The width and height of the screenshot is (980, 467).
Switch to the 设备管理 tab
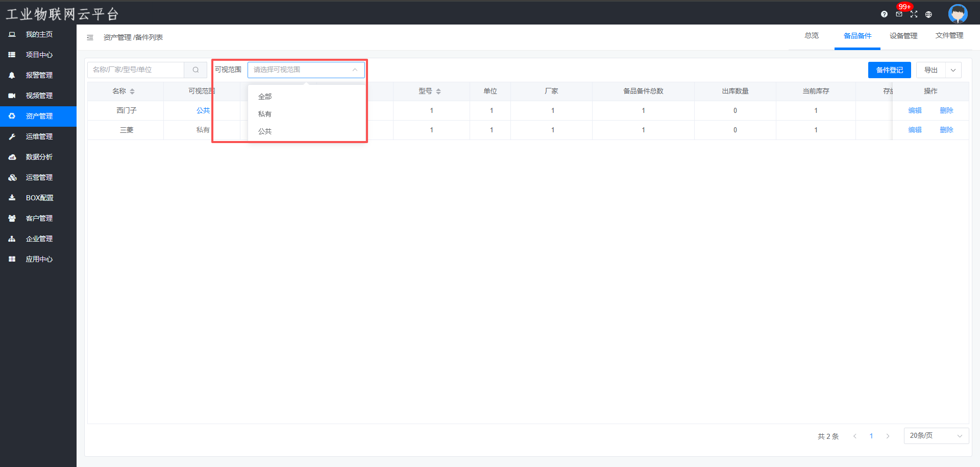pyautogui.click(x=903, y=36)
